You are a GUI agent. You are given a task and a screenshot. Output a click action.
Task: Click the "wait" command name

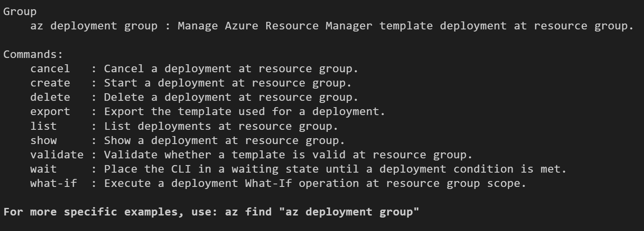pos(43,169)
